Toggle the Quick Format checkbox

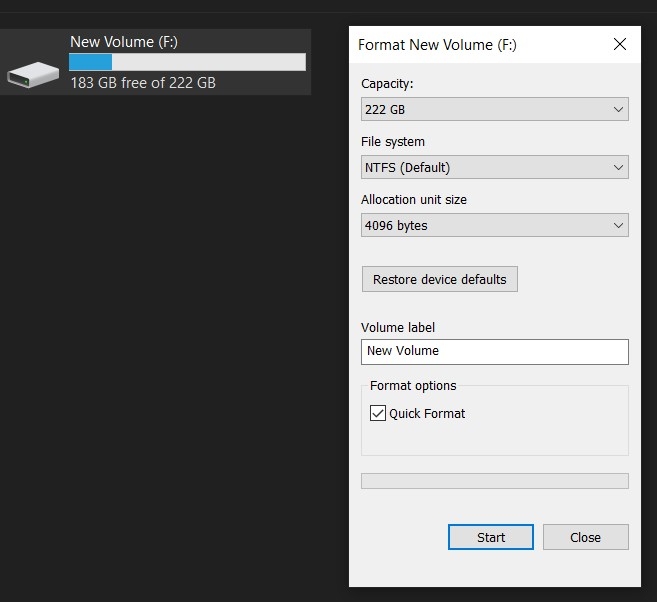click(x=378, y=413)
